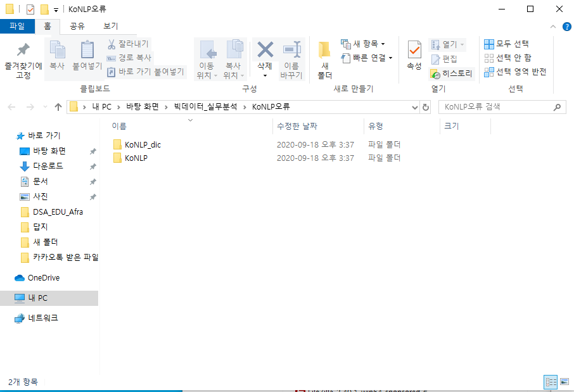This screenshot has width=574, height=392.
Task: Open 히스토리 file history
Action: click(x=451, y=73)
